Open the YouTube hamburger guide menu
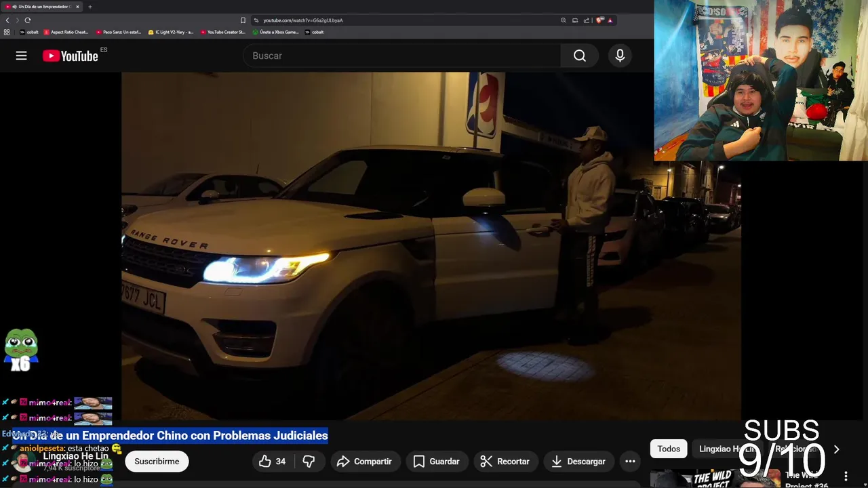The image size is (868, 488). (x=21, y=56)
